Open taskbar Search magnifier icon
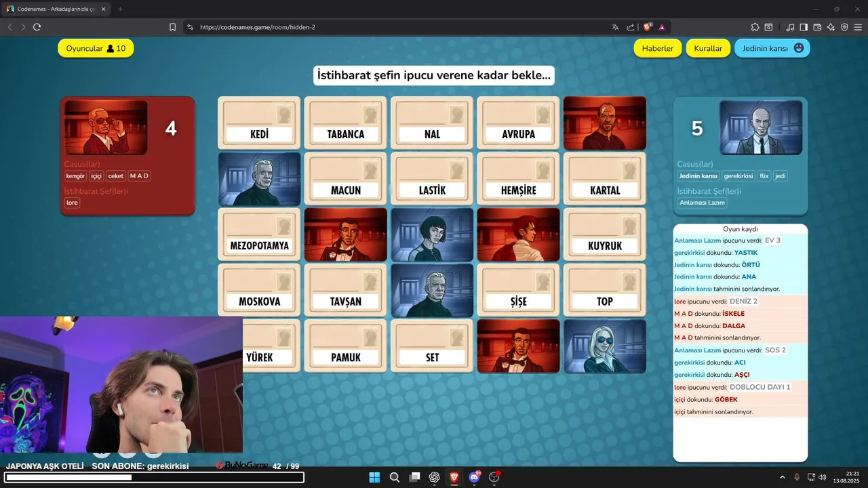The image size is (868, 488). coord(395,477)
